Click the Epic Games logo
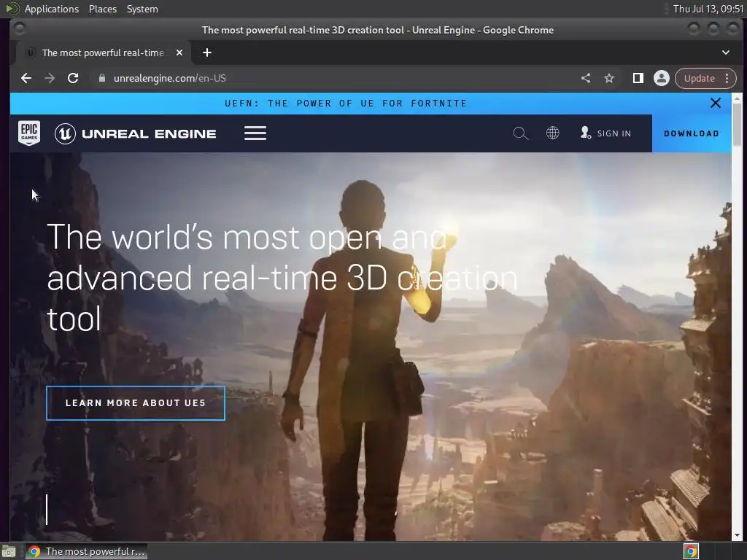This screenshot has width=747, height=560. [29, 133]
